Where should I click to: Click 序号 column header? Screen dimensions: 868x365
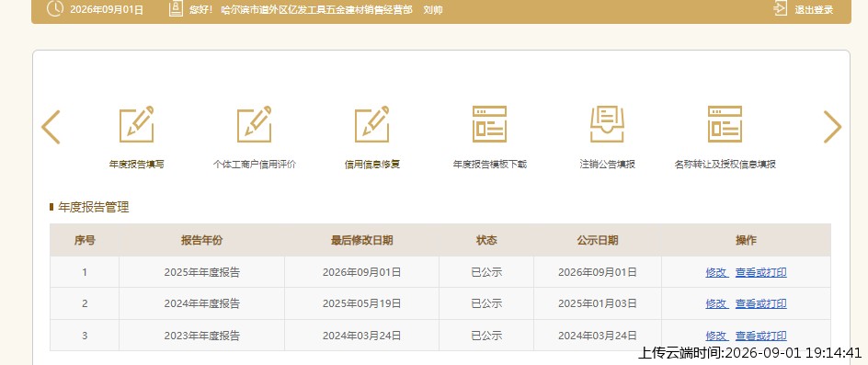tap(85, 240)
